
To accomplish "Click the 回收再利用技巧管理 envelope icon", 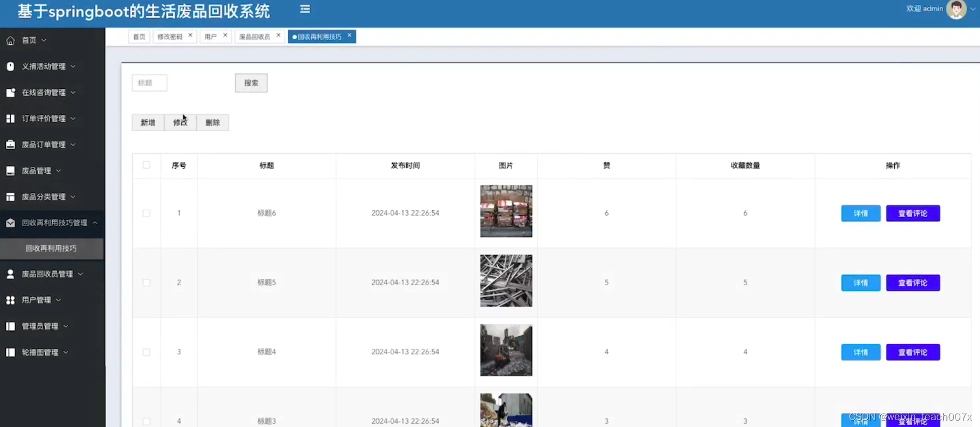I will pyautogui.click(x=10, y=223).
